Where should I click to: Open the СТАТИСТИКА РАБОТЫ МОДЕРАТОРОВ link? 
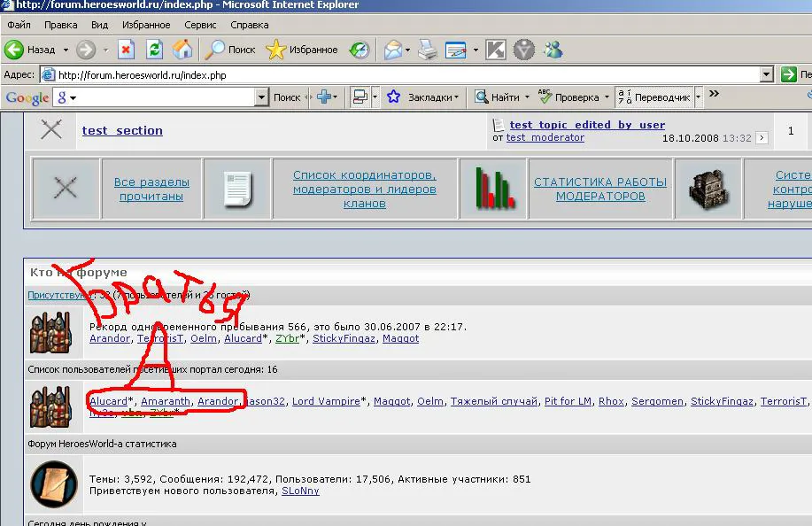(x=600, y=189)
